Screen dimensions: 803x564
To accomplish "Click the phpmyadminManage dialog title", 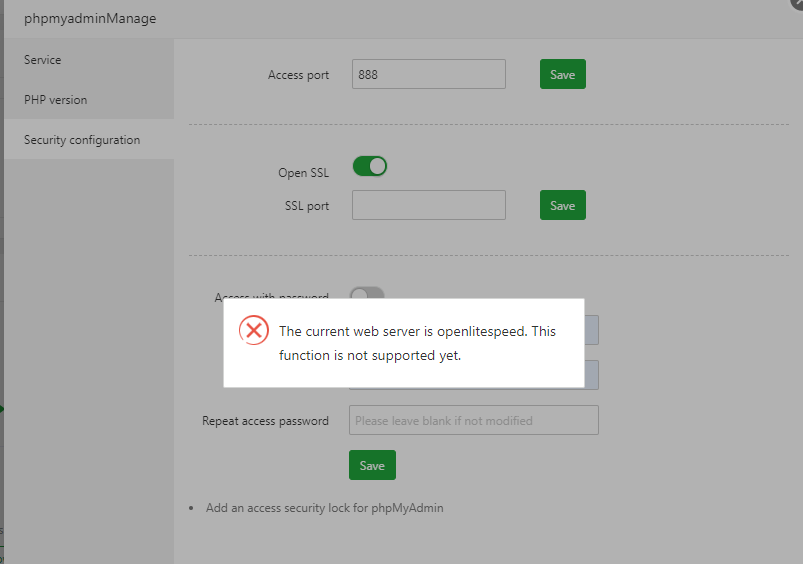I will [90, 18].
